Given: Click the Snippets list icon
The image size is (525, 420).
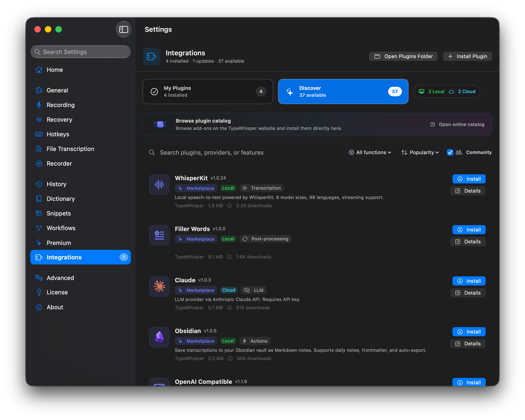Looking at the screenshot, I should [39, 213].
